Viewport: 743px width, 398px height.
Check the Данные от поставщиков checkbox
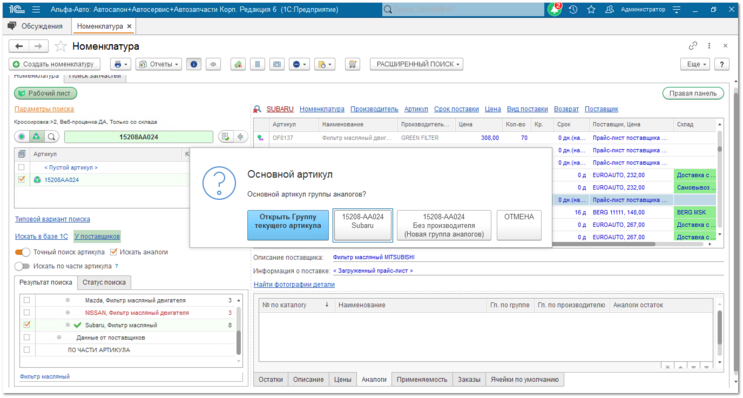[27, 337]
